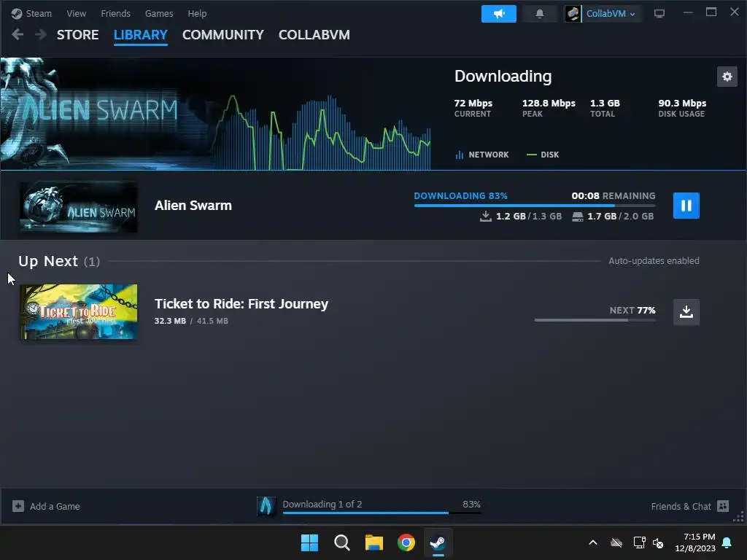This screenshot has width=747, height=560.
Task: Switch to the LIBRARY tab
Action: coord(141,35)
